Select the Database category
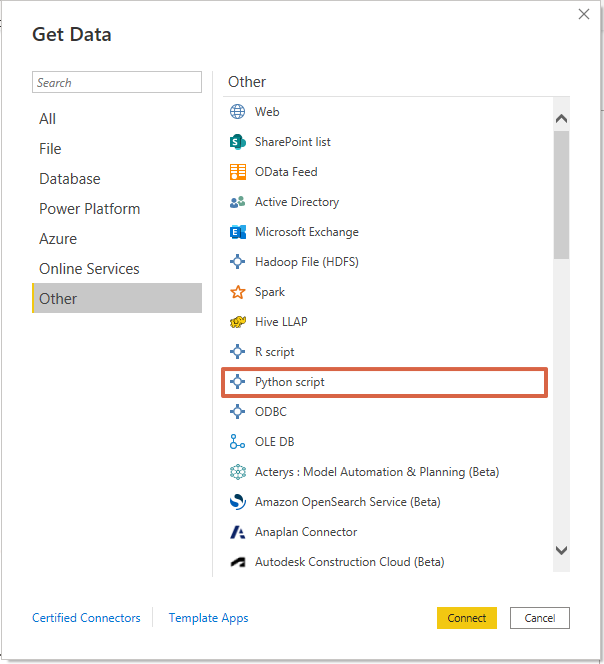This screenshot has width=604, height=664. 117,179
